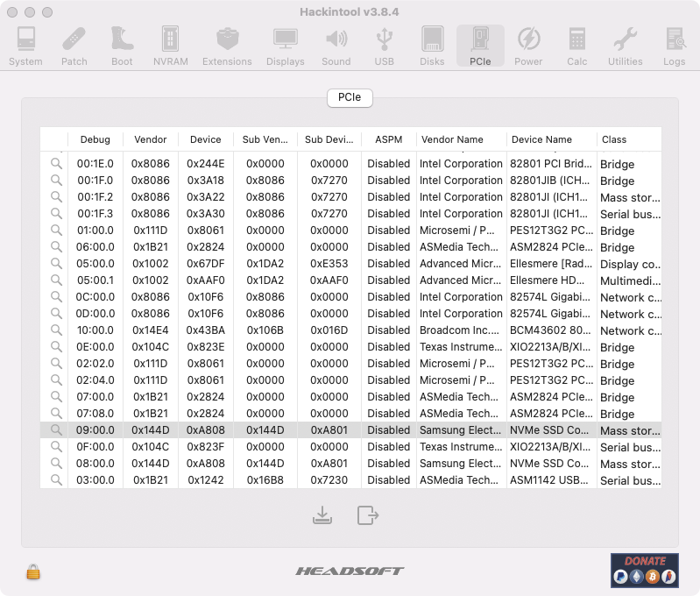Viewport: 700px width, 596px height.
Task: Select 82801 PCI Brid... device name cell
Action: click(551, 164)
